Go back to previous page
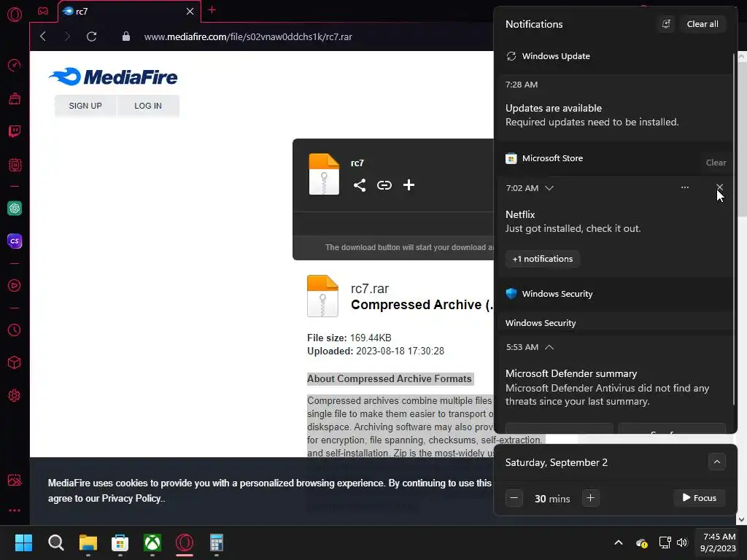Image resolution: width=747 pixels, height=560 pixels. coord(43,36)
